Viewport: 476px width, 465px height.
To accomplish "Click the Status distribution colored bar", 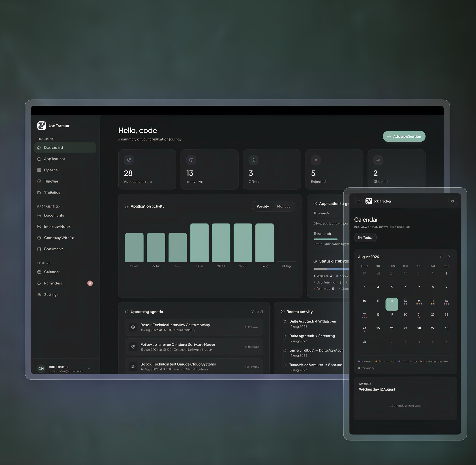I will click(x=331, y=269).
